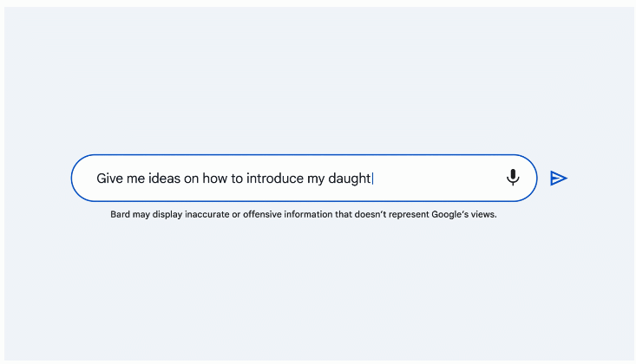Click the word 'ideas' in the prompt box

(164, 179)
